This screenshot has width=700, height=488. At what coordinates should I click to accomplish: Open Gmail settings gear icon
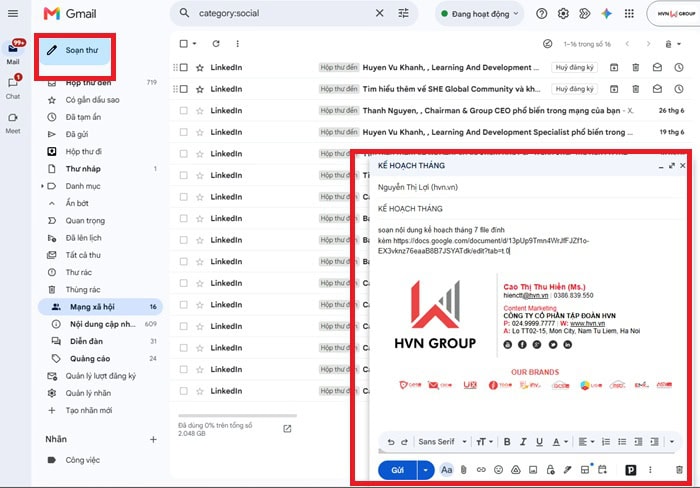[x=563, y=14]
